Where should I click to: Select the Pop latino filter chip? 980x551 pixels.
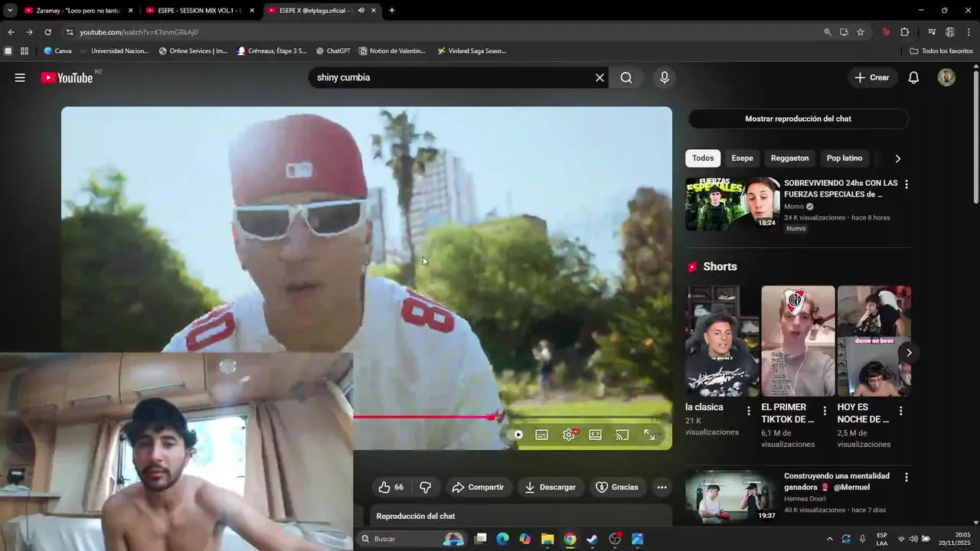(x=844, y=158)
